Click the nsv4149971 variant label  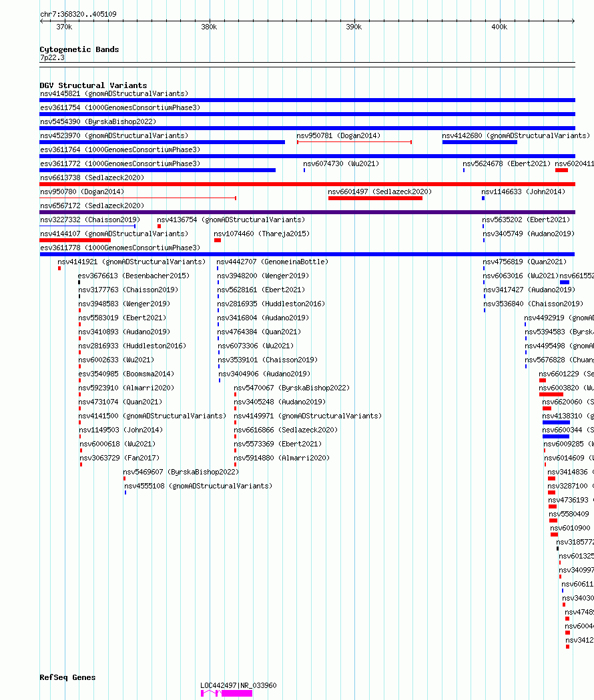(x=308, y=416)
